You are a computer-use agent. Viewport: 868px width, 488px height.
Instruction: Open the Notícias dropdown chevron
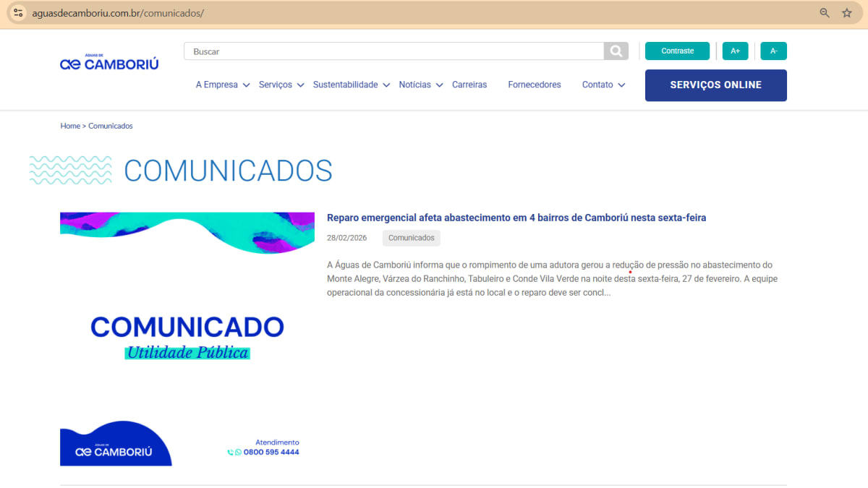(440, 85)
